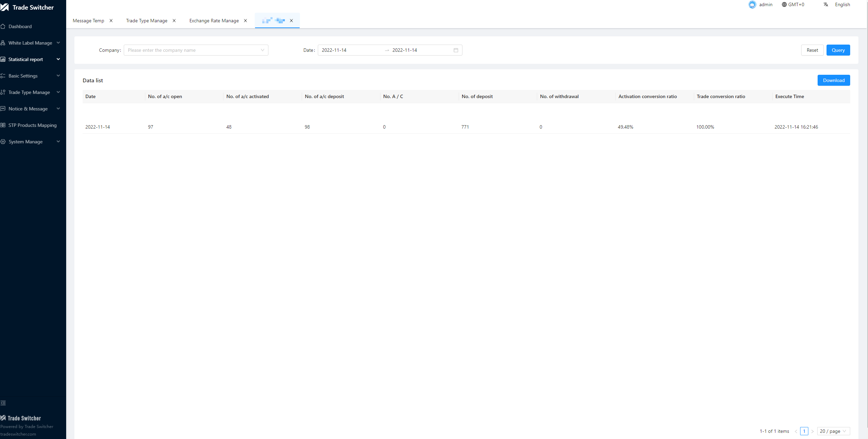
Task: Close the Message Temp tab
Action: 111,21
